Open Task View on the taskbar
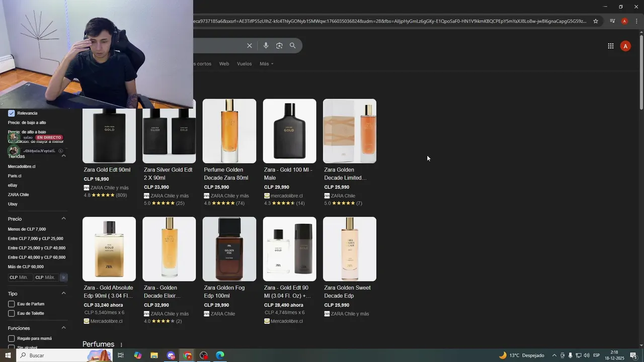Screen dimensions: 644x362 tap(121, 355)
